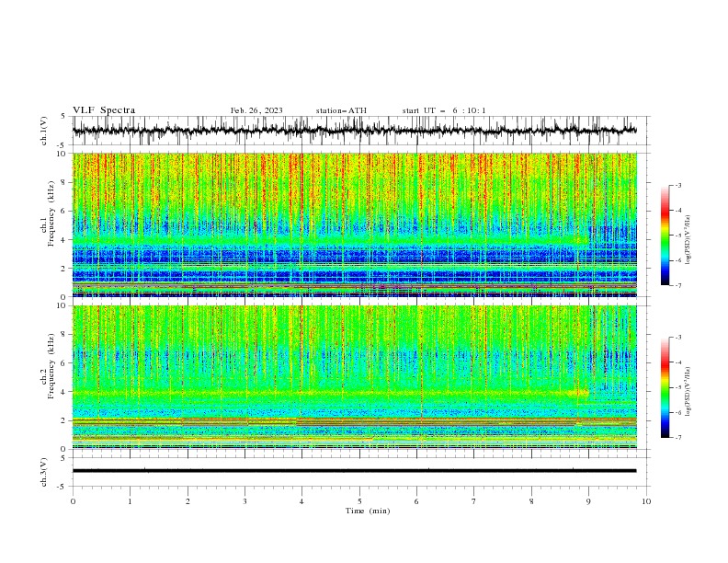728x563 pixels.
Task: Click the ch.3 flat voltage trace
Action: pos(354,471)
